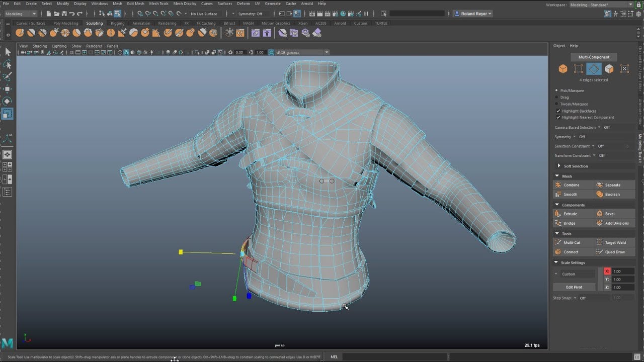644x362 pixels.
Task: Apply the Smooth mesh tool
Action: tap(573, 194)
